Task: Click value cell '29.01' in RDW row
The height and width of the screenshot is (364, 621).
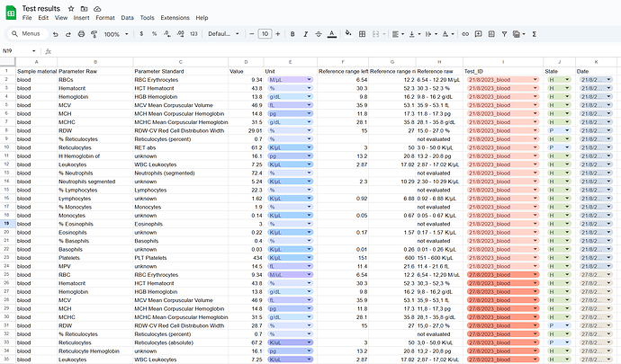Action: pos(246,130)
